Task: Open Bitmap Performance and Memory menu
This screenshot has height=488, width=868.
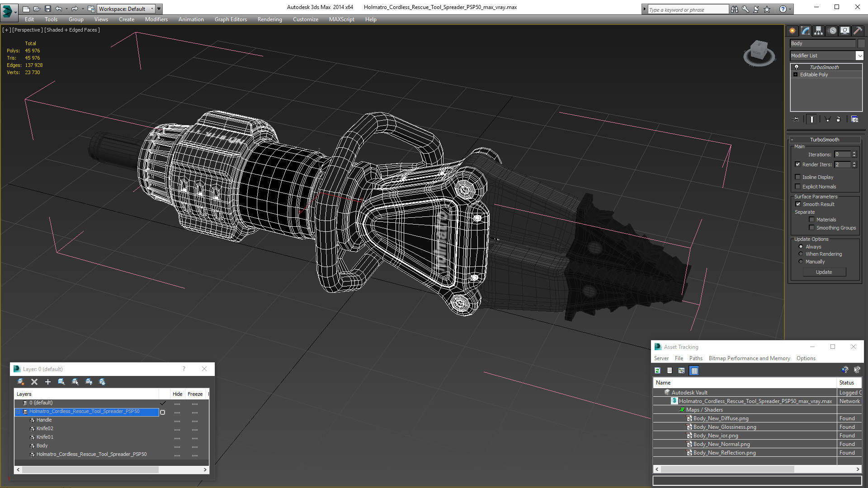Action: 749,358
